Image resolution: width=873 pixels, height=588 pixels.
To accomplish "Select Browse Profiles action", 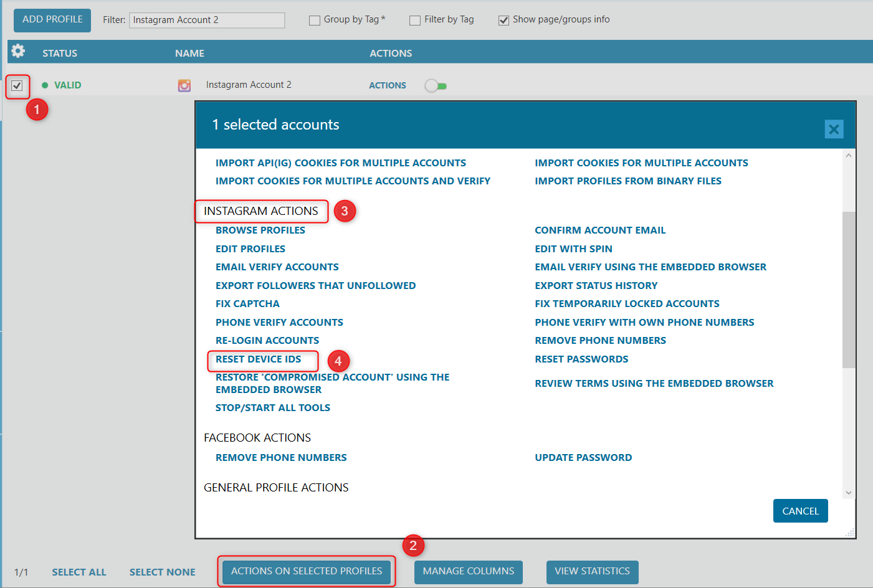I will pos(260,230).
